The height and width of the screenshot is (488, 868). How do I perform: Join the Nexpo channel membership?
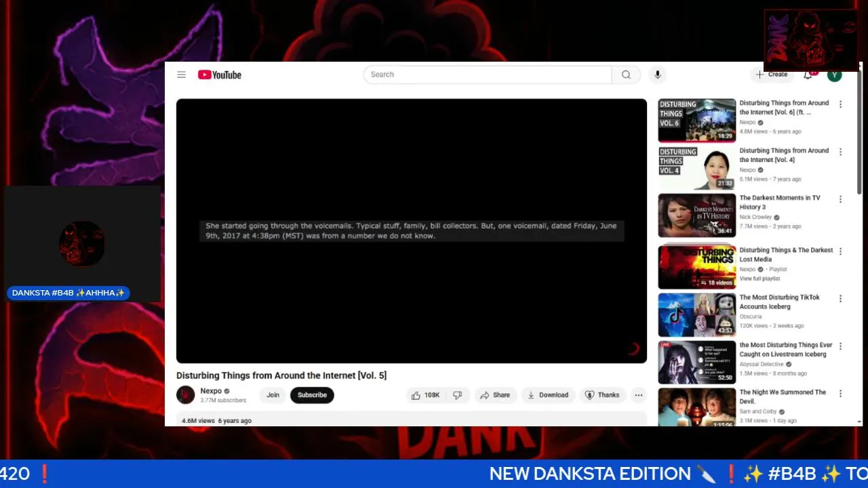[273, 395]
